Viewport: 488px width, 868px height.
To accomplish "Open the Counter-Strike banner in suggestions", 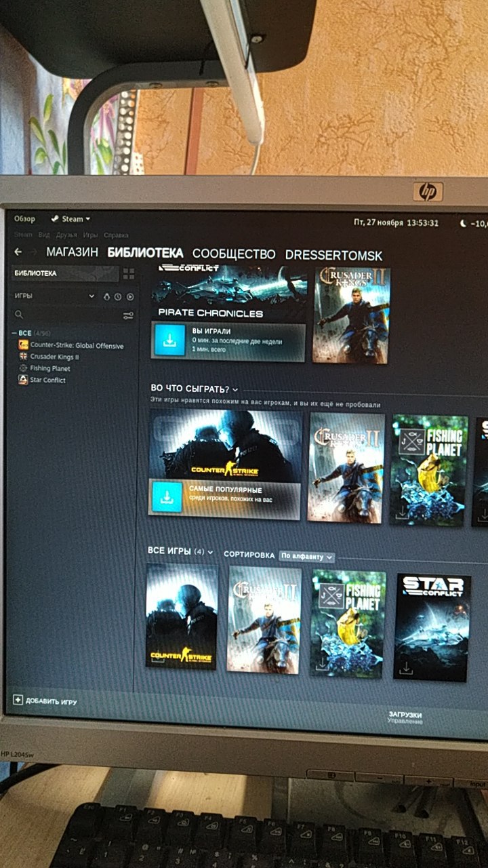I will click(x=226, y=446).
